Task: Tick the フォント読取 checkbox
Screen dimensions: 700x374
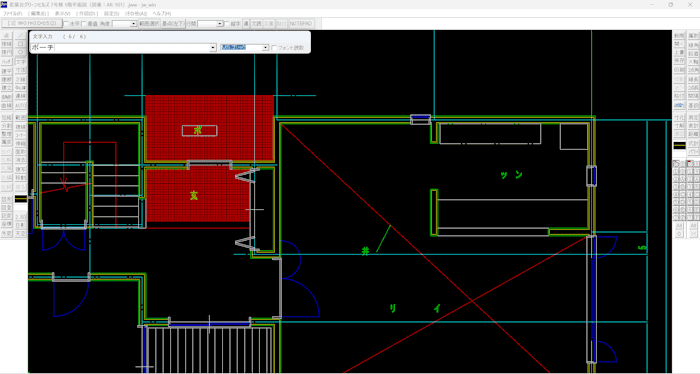Action: click(x=274, y=48)
